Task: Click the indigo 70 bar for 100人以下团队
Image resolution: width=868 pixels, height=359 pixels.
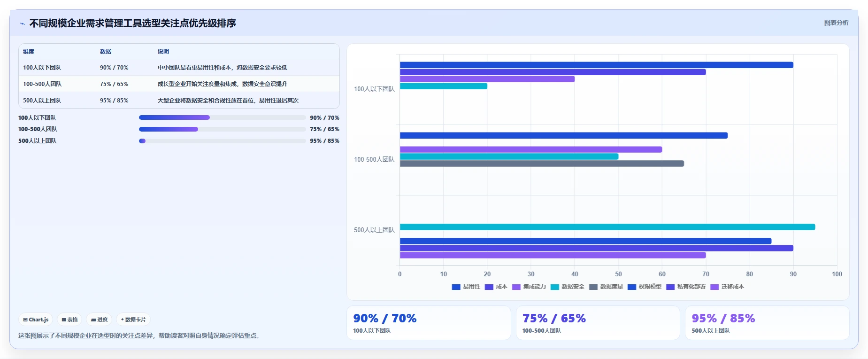Action: point(553,72)
